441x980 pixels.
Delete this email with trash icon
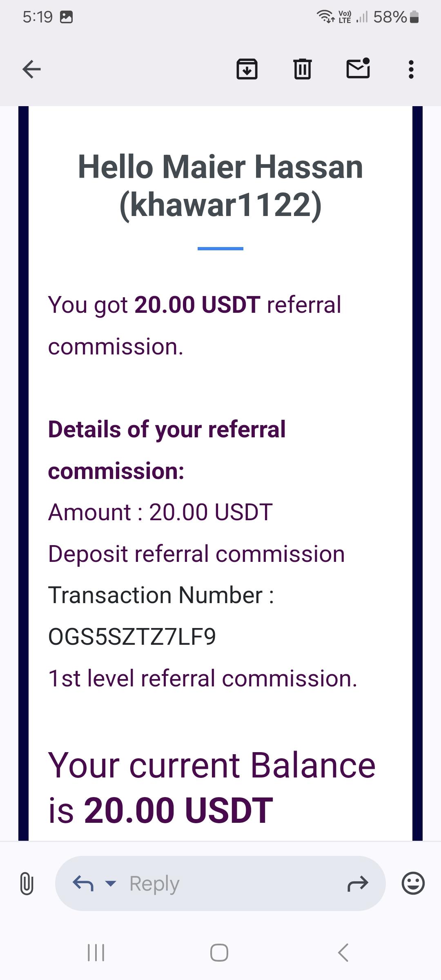(302, 69)
